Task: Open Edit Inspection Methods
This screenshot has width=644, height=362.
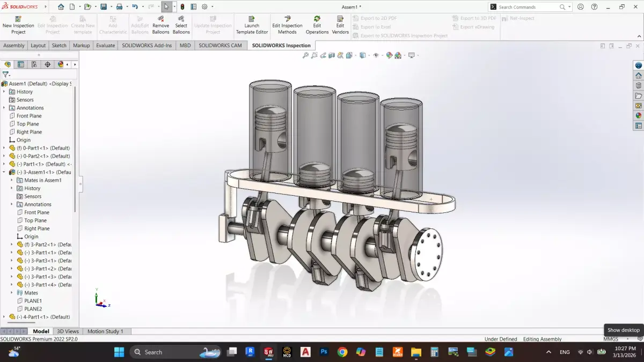Action: 287,25
